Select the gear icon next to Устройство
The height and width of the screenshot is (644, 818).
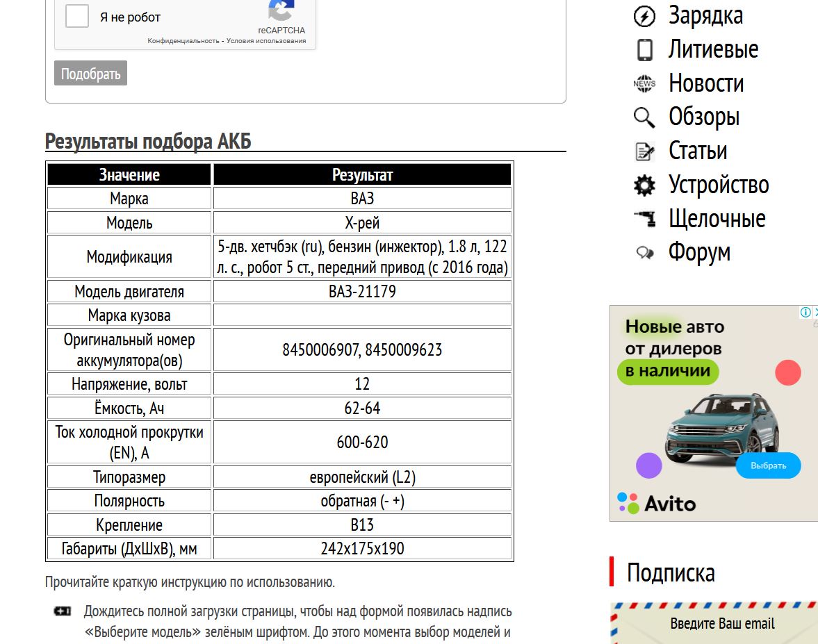click(645, 185)
